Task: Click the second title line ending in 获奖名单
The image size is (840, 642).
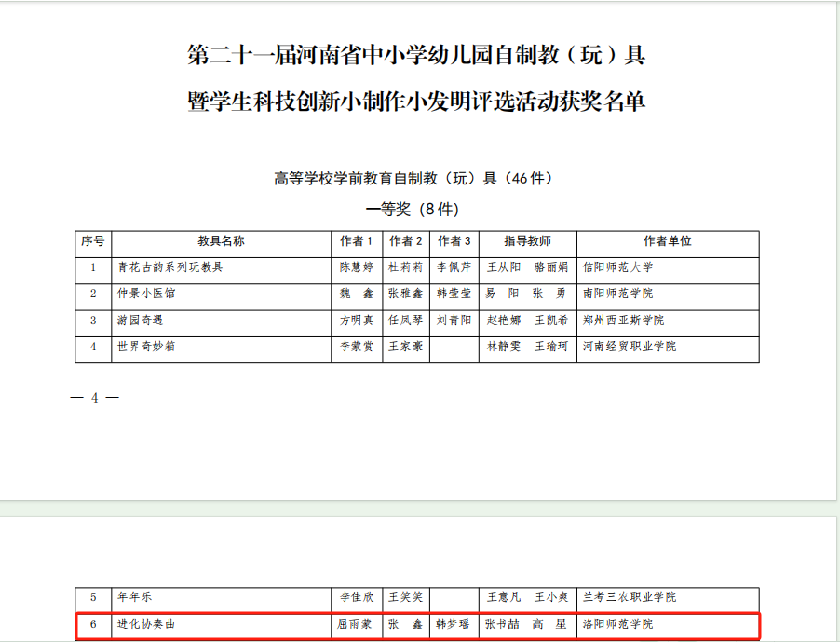Action: [x=416, y=102]
